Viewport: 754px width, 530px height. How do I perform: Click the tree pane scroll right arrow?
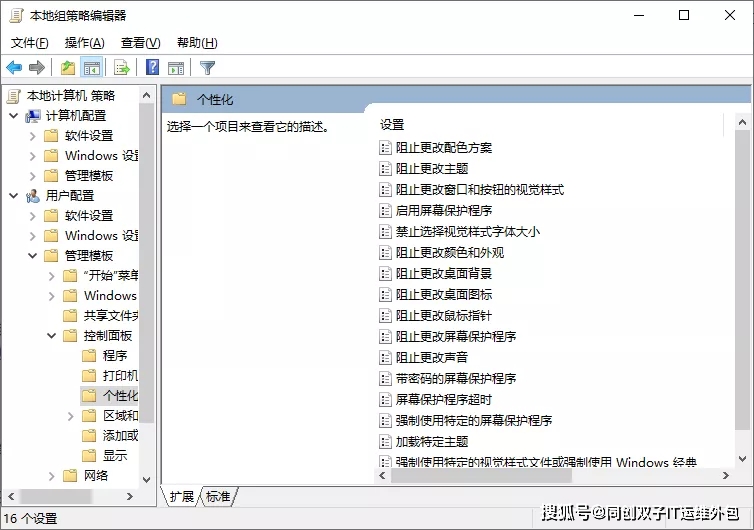coord(130,496)
